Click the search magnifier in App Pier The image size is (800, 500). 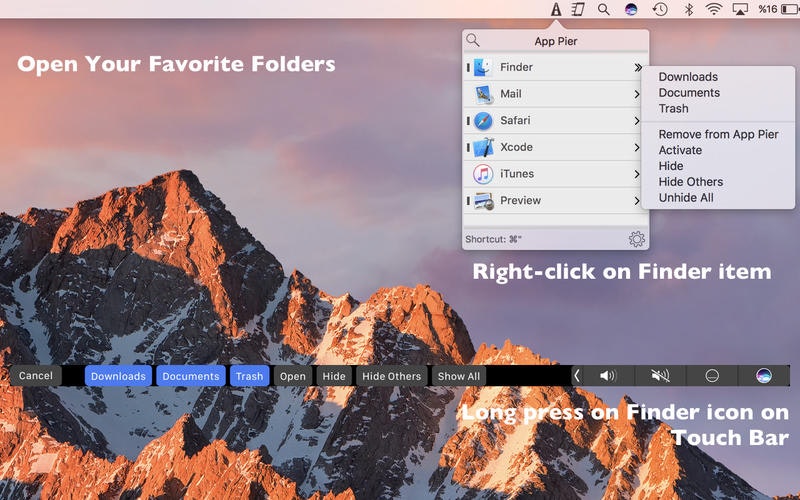click(473, 40)
